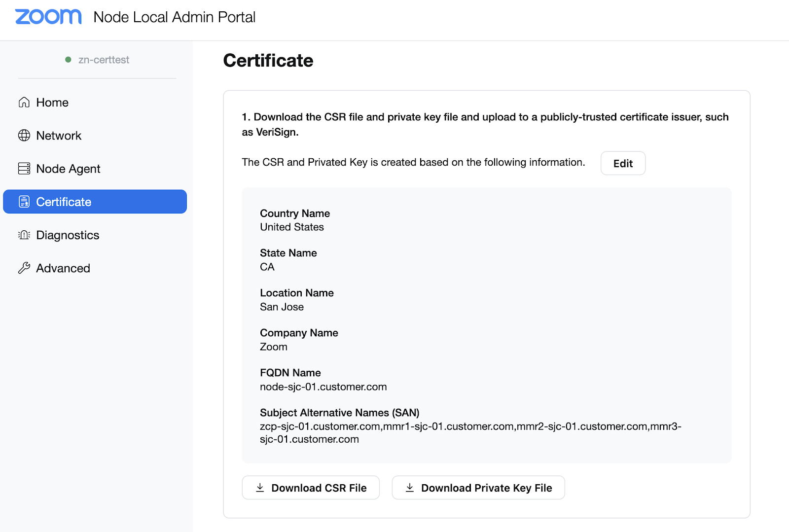Viewport: 789px width, 532px height.
Task: Go to the Network section
Action: (59, 136)
